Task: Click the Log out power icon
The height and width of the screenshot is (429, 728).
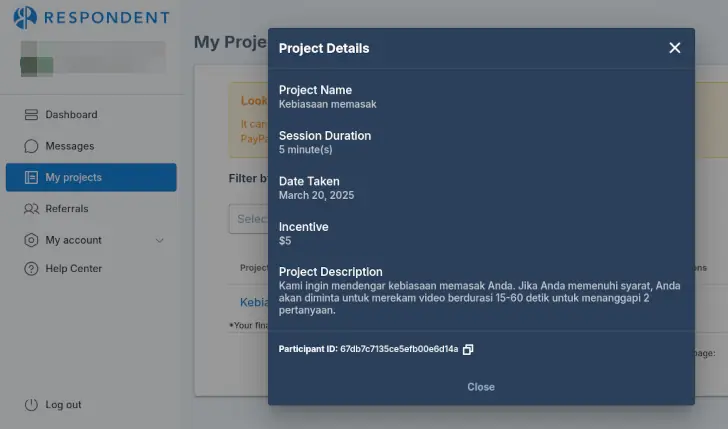Action: point(31,405)
